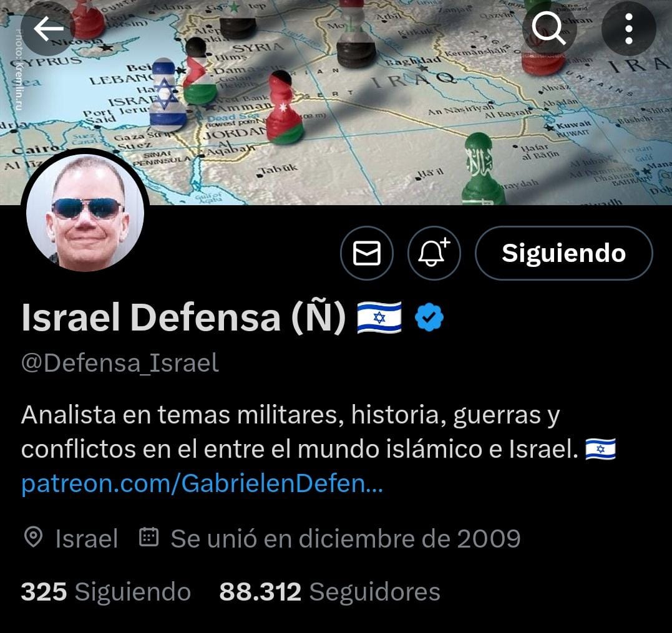Tap the @Defensa_Israel handle

click(120, 363)
